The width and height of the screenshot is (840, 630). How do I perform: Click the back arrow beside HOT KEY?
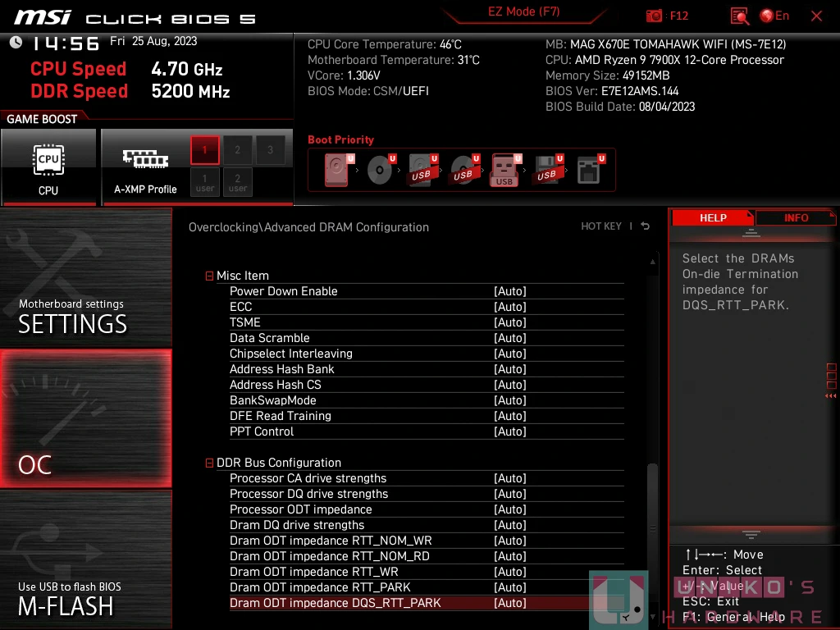click(645, 226)
